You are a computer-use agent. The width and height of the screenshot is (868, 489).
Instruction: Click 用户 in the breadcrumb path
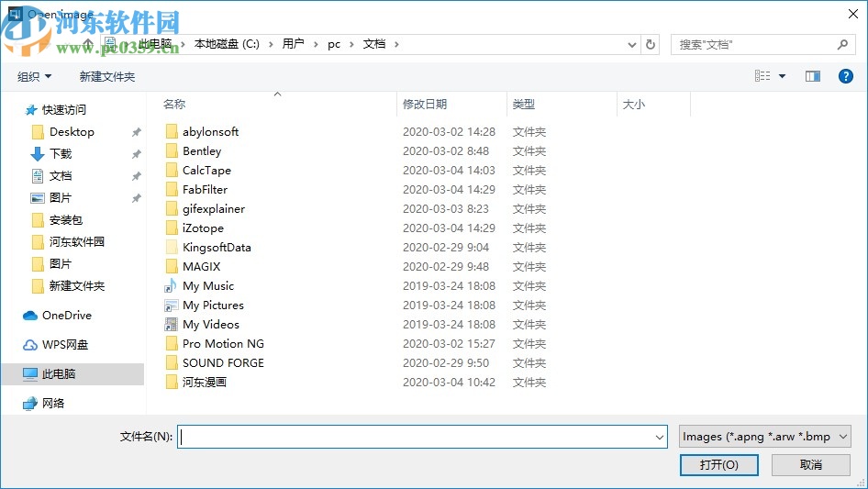293,44
